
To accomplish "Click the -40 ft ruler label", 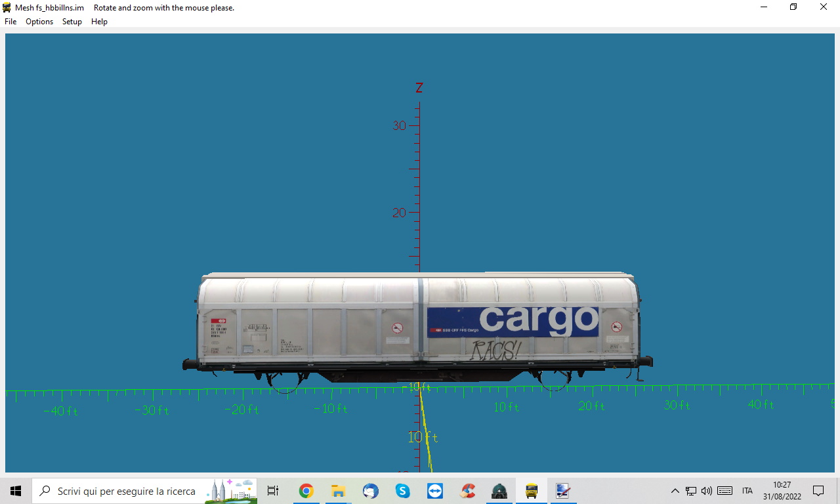I will 60,411.
